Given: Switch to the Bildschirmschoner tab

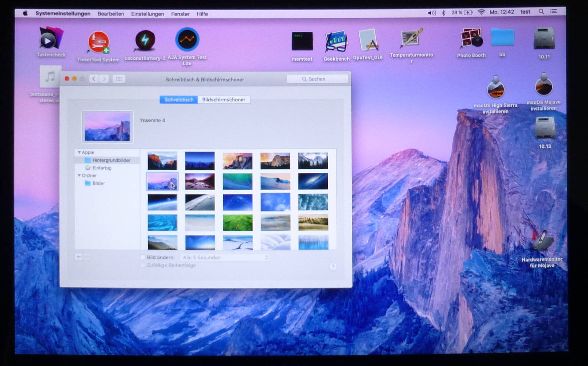Looking at the screenshot, I should [x=223, y=100].
